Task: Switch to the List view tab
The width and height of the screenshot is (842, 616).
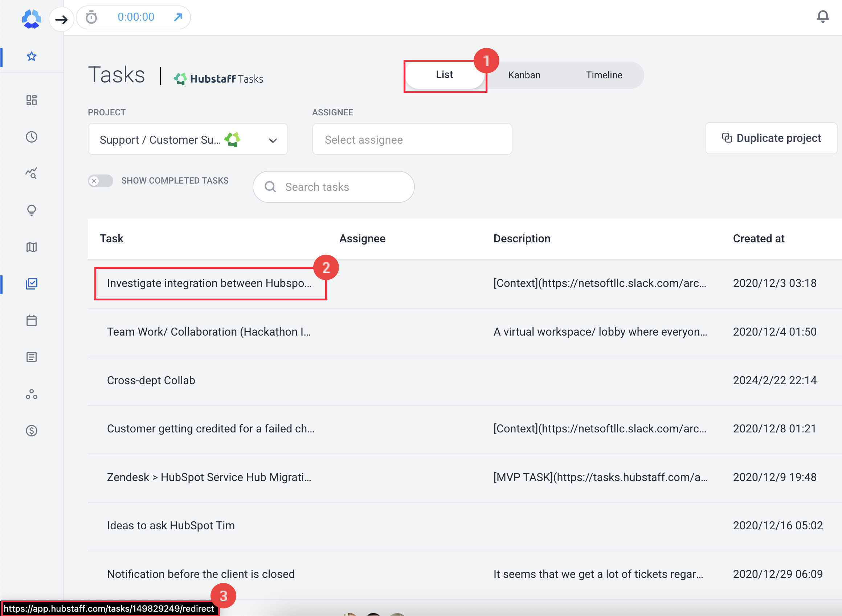Action: [x=445, y=75]
